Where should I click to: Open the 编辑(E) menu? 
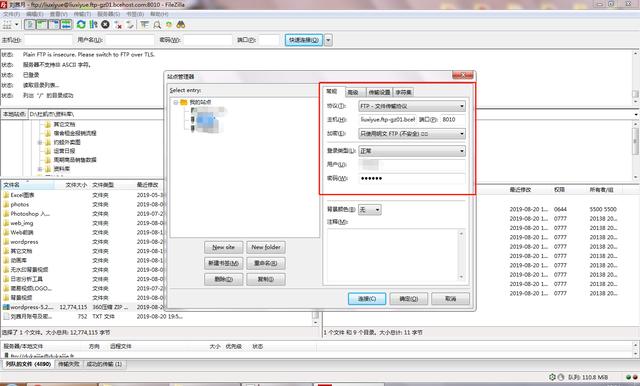[x=35, y=14]
